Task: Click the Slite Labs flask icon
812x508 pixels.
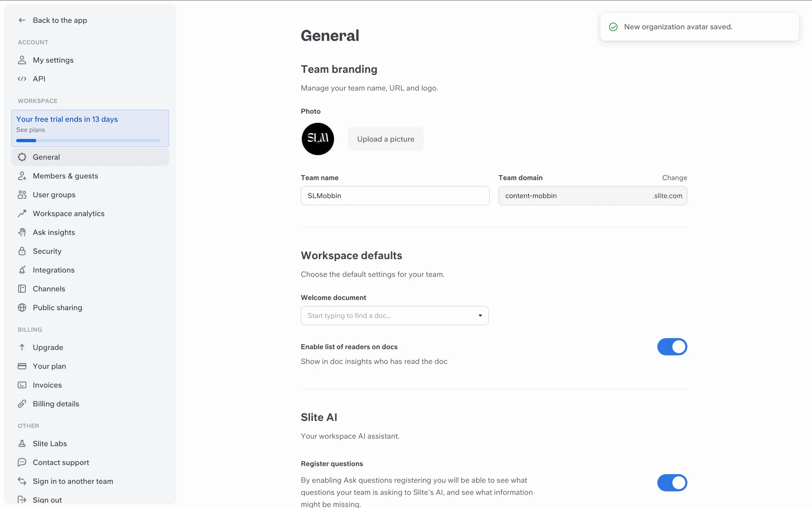Action: [22, 444]
